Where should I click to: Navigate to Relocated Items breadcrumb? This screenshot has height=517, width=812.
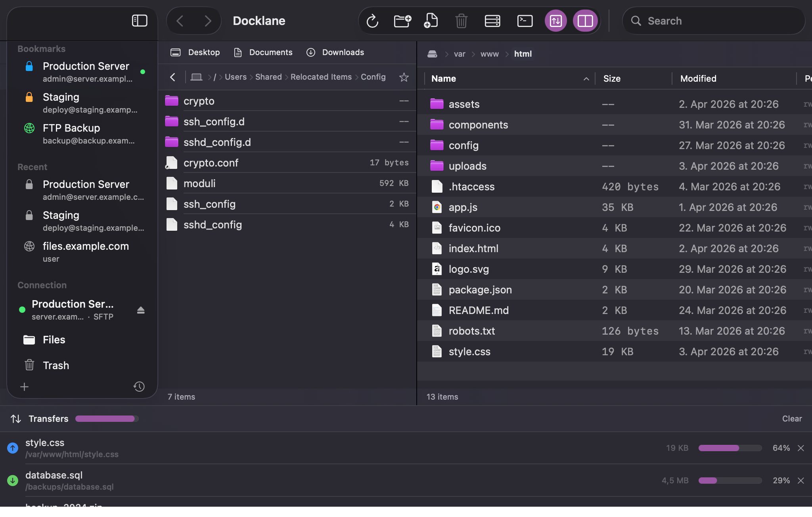point(321,77)
